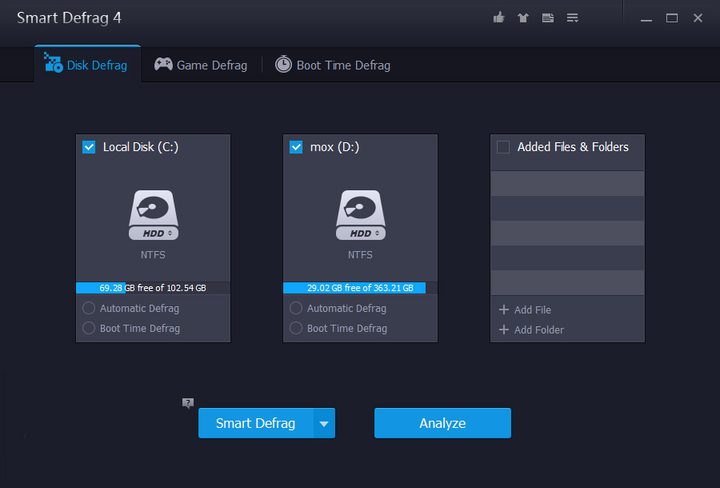
Task: Switch to the Game Defrag tab
Action: tap(201, 65)
